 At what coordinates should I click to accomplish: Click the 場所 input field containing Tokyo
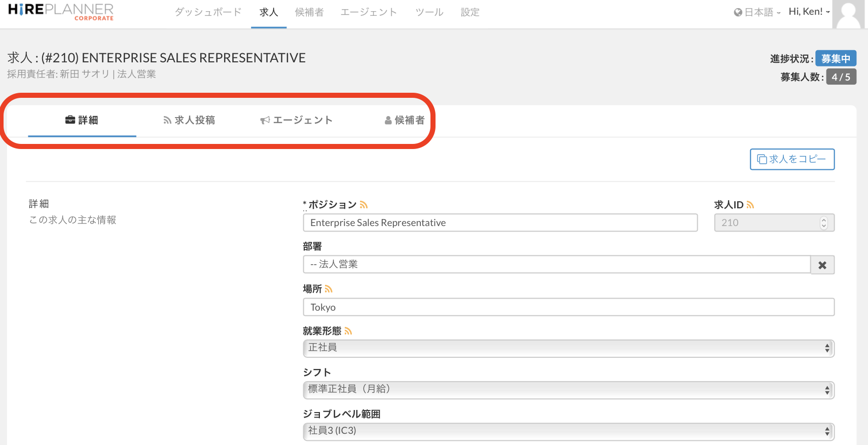[568, 307]
